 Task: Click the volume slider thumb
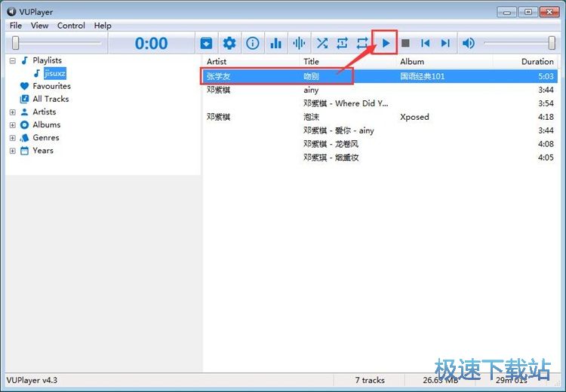coord(552,43)
